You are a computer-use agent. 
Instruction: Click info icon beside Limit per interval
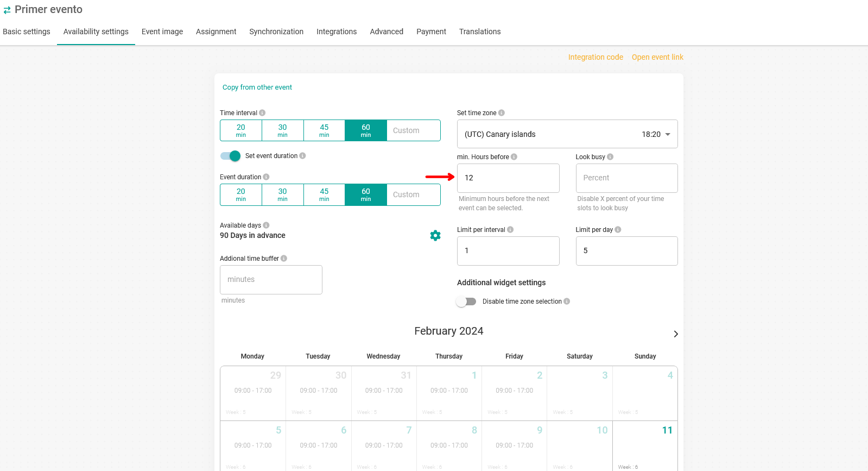point(510,230)
